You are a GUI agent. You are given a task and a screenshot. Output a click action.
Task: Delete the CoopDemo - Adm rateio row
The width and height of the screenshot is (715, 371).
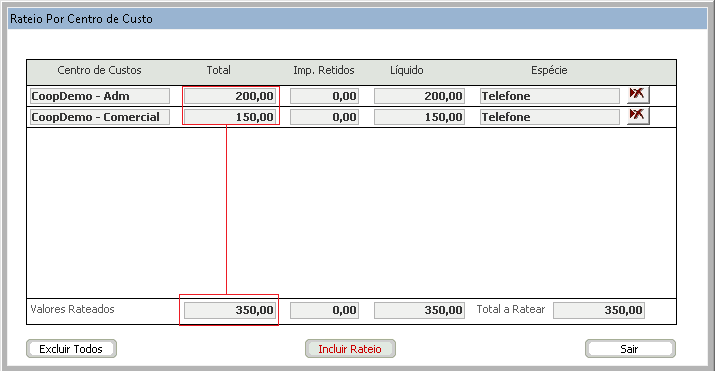coord(638,95)
